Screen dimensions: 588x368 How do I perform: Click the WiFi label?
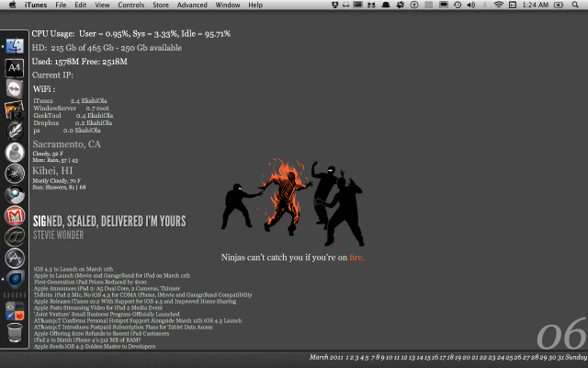(x=44, y=89)
